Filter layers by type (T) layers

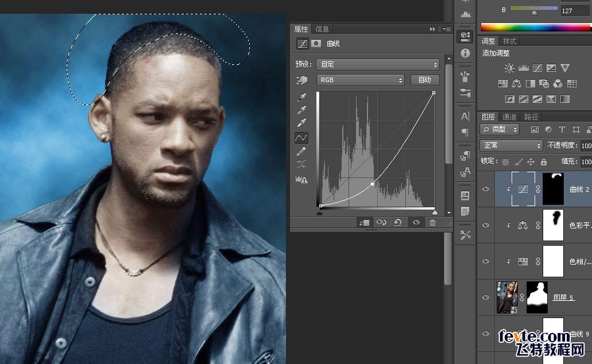pyautogui.click(x=562, y=130)
